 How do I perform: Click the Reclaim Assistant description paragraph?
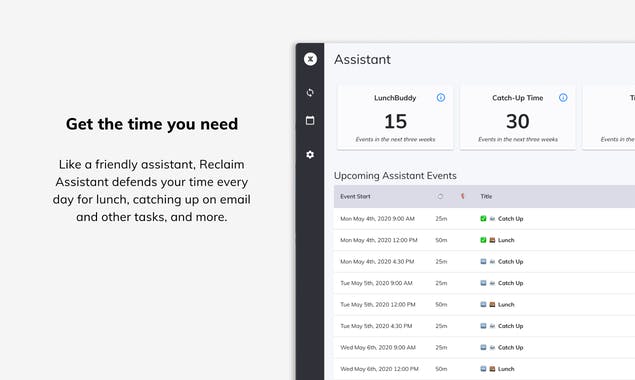click(152, 190)
